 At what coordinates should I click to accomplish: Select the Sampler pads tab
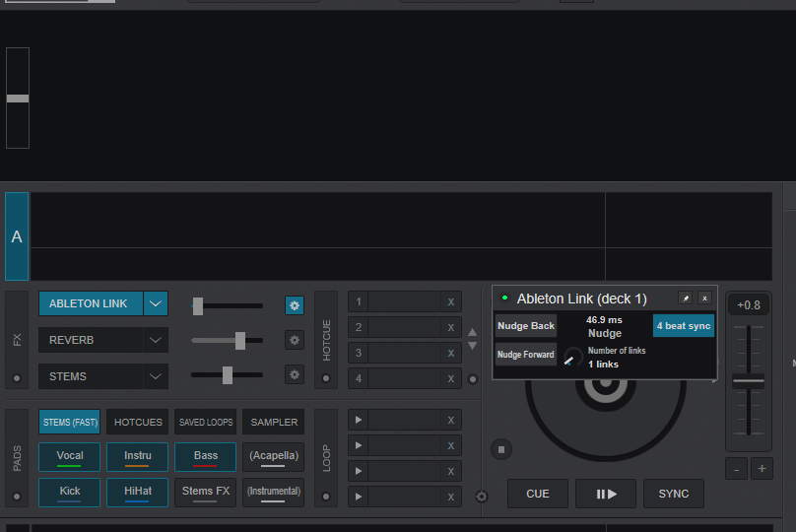pyautogui.click(x=273, y=422)
